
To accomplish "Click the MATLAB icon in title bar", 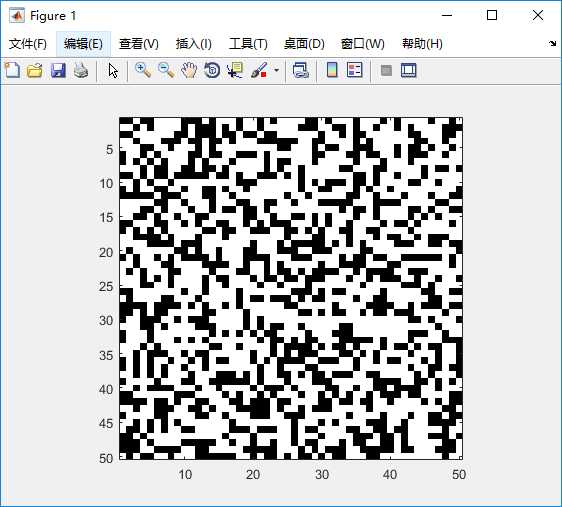I will tap(17, 15).
